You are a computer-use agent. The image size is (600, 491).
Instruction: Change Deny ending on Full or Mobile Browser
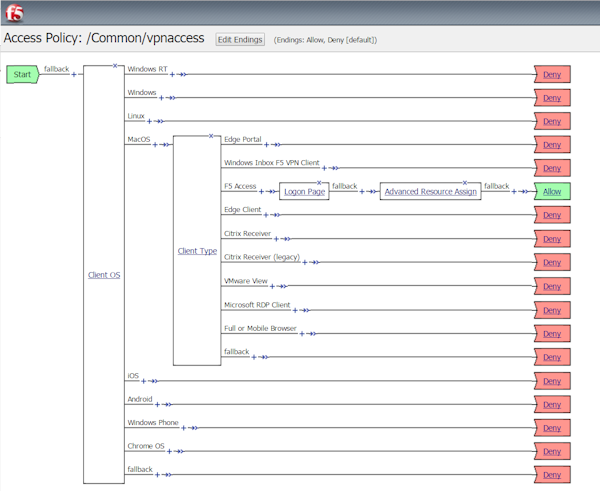tap(552, 334)
